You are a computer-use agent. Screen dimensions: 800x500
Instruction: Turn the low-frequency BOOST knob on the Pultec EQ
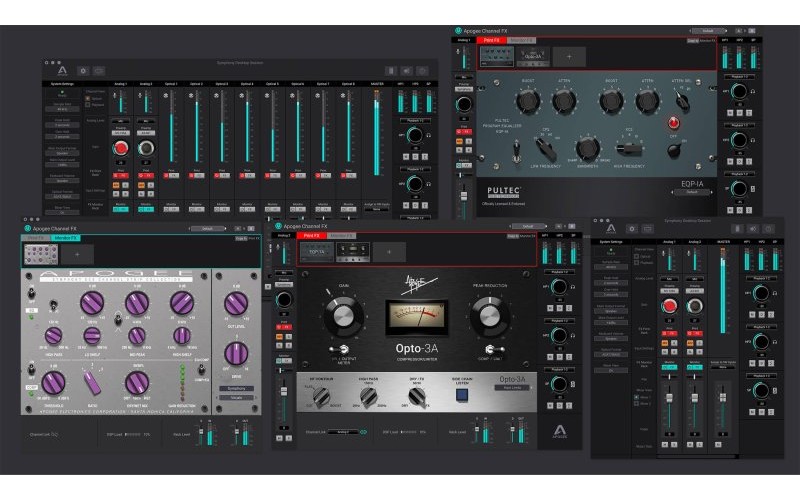click(x=528, y=101)
